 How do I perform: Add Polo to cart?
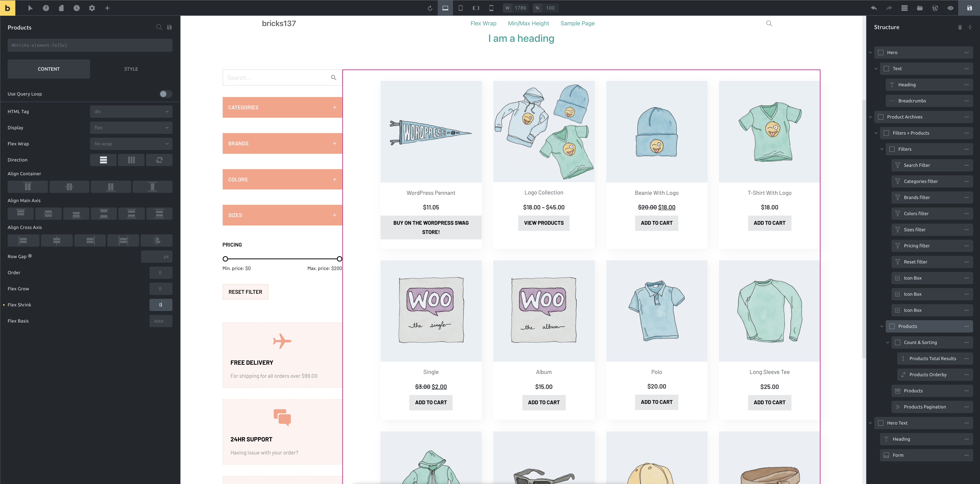656,402
